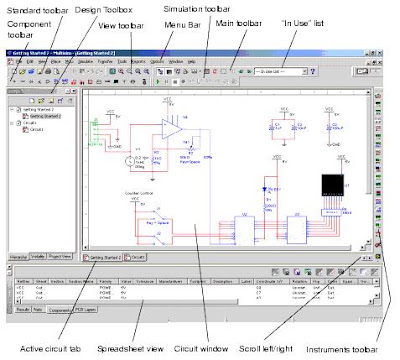Switch to the Hierarchy tab
Image resolution: width=400 pixels, height=360 pixels.
pyautogui.click(x=18, y=257)
